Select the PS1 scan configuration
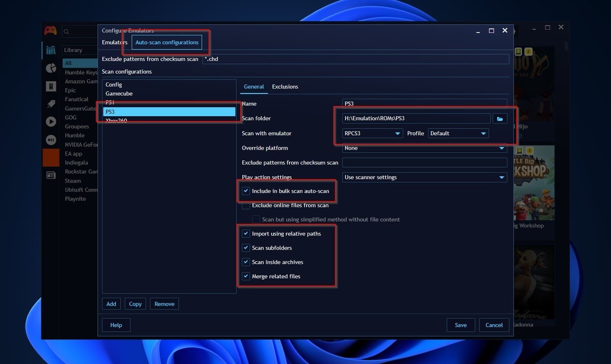 click(169, 102)
